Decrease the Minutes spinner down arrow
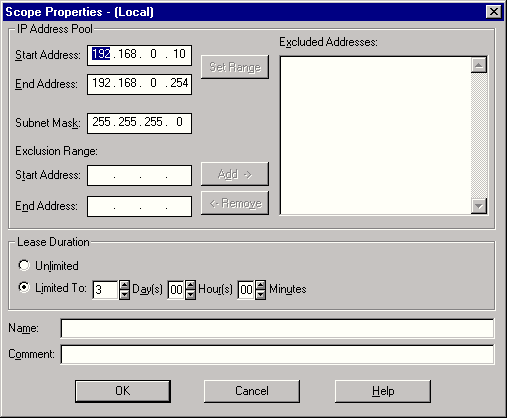 [261, 295]
